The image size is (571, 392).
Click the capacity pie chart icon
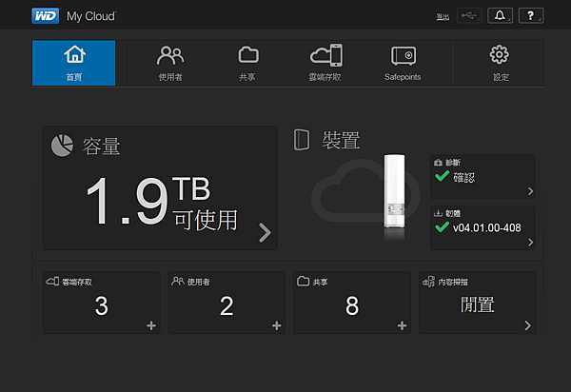[x=62, y=146]
